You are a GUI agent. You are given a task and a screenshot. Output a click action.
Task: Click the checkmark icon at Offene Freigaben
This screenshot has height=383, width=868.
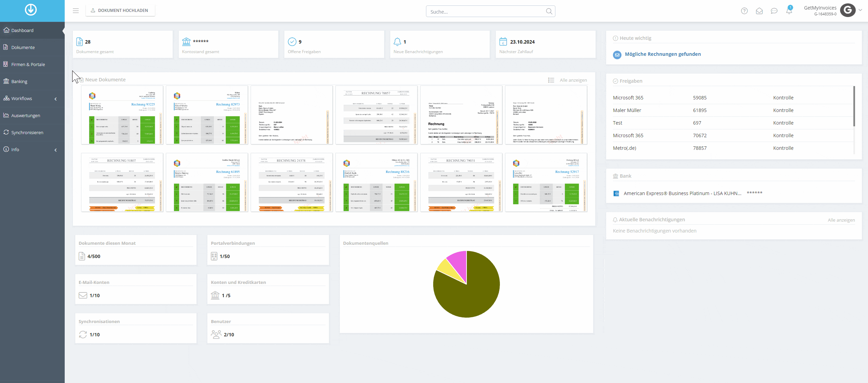point(292,42)
